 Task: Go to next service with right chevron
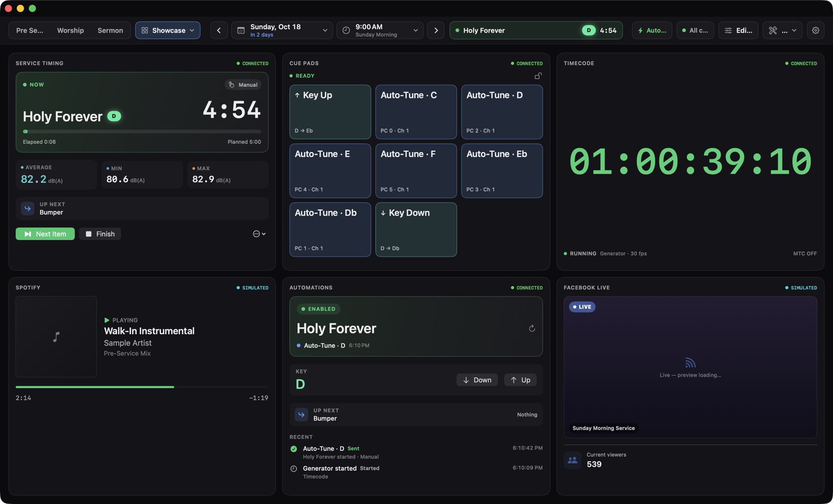436,30
